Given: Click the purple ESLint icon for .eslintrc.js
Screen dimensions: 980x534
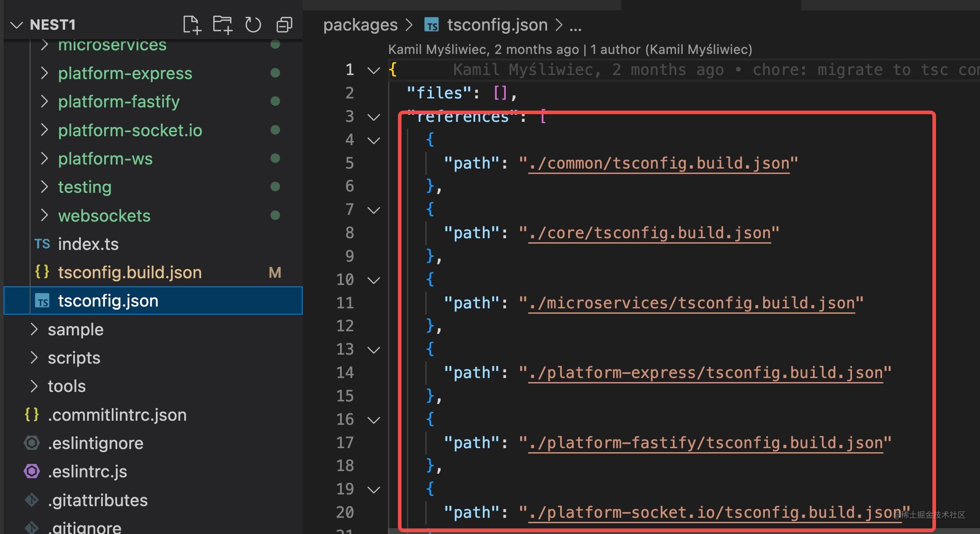Looking at the screenshot, I should 31,472.
